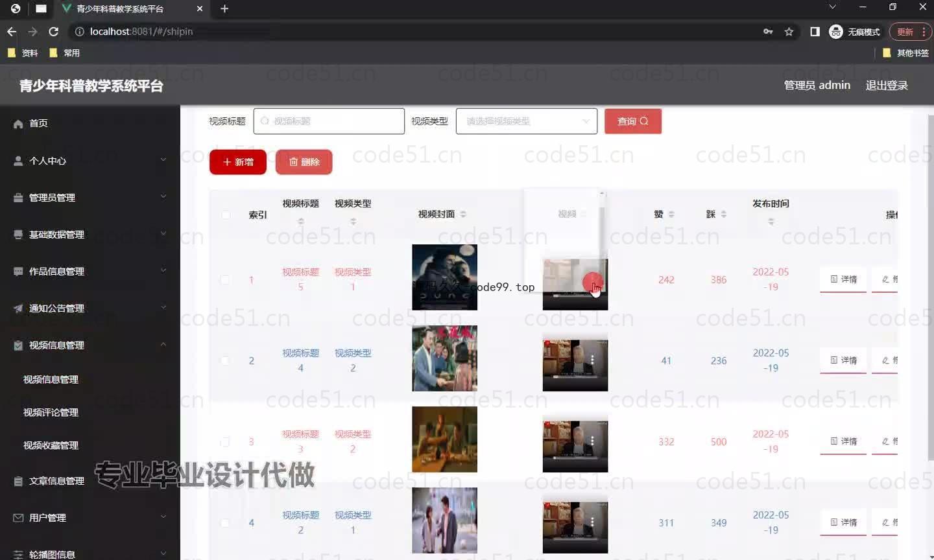Click the page vertical scrollbar
Image resolution: width=934 pixels, height=560 pixels.
tap(930, 288)
